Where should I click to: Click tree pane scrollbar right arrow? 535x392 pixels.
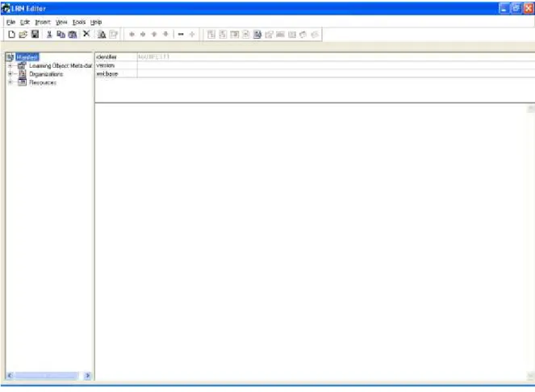pos(88,376)
